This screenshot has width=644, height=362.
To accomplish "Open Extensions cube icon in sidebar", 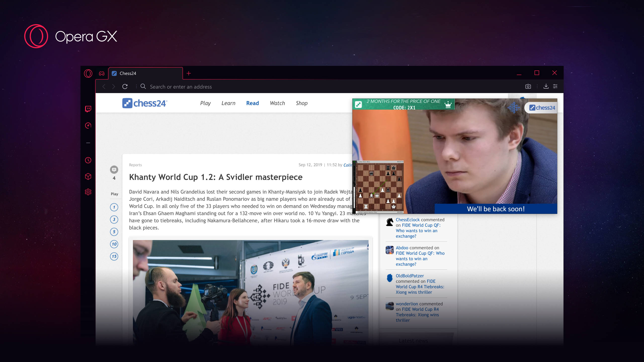I will click(88, 176).
